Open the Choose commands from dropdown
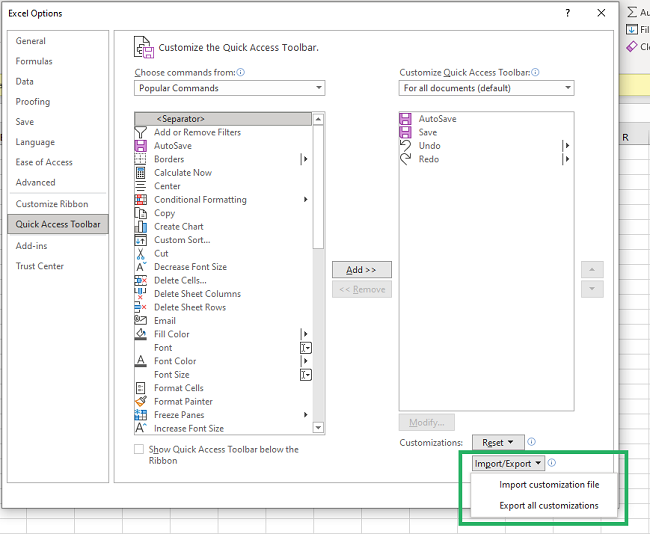The width and height of the screenshot is (650, 534). tap(229, 88)
